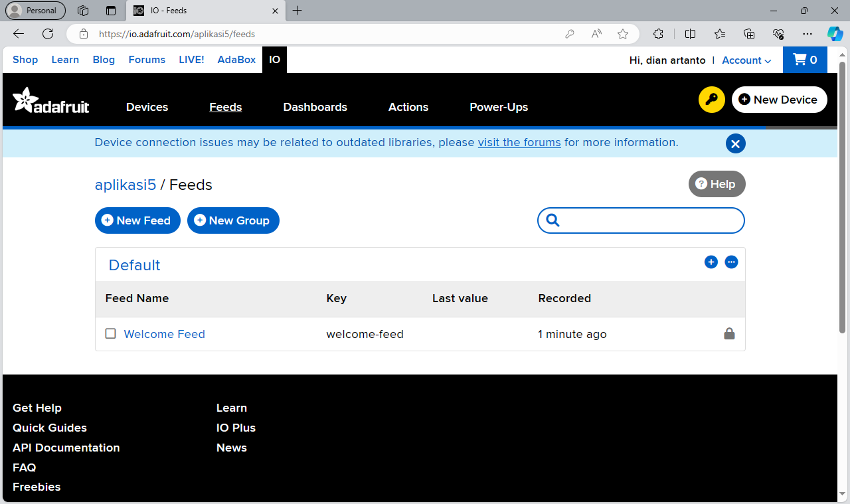Open the LIVE! link
This screenshot has height=504, width=850.
point(191,60)
